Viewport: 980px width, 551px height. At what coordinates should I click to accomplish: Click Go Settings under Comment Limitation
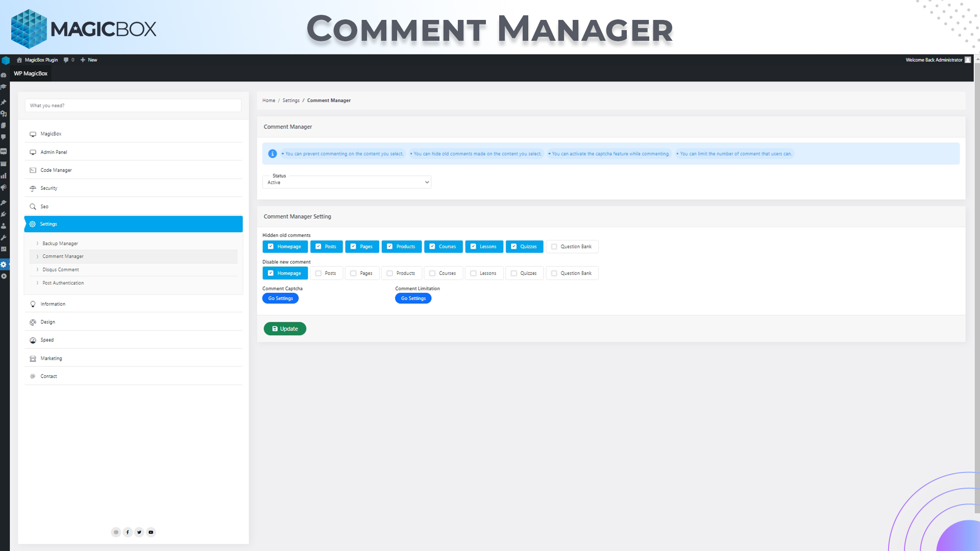(413, 298)
